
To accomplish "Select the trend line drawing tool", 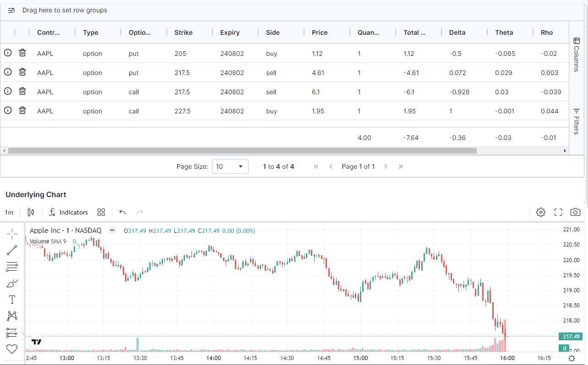I will pos(12,250).
